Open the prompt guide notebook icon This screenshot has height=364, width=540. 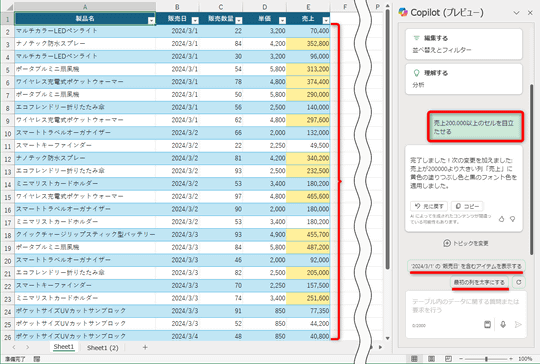[x=487, y=324]
